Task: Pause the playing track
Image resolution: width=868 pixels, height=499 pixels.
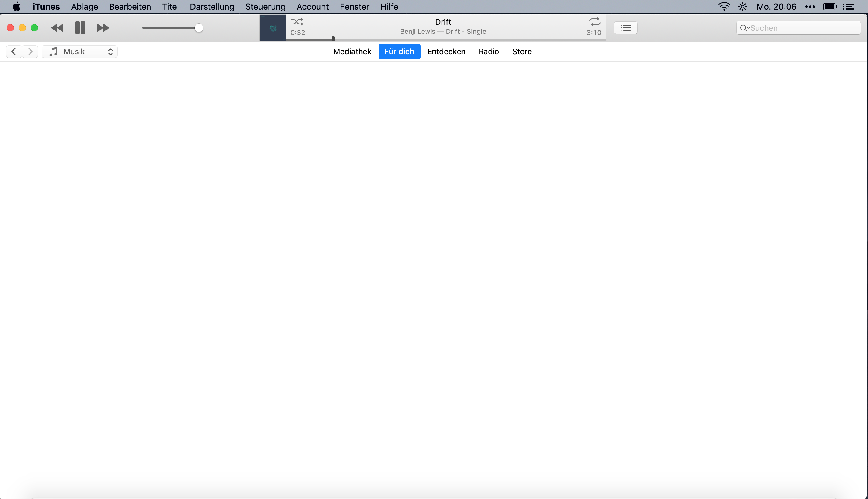Action: pyautogui.click(x=80, y=28)
